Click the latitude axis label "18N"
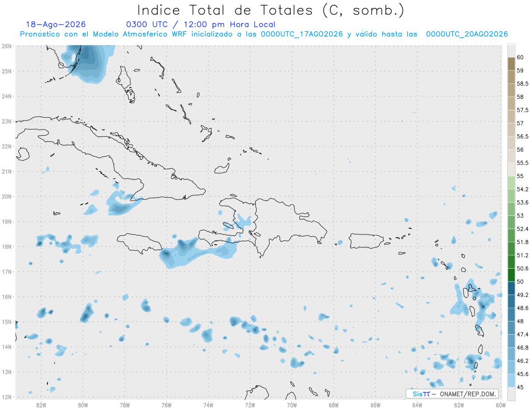 [7, 247]
